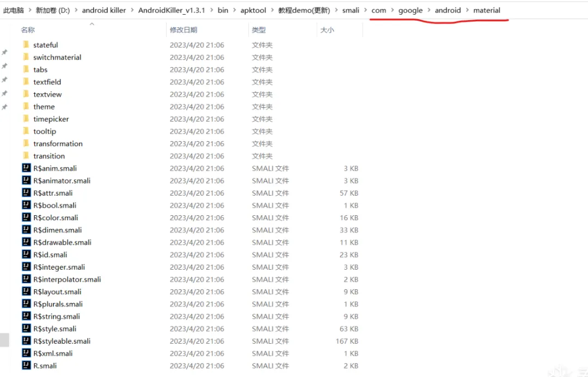Expand the chevron after android killer
The image size is (588, 377).
tap(132, 10)
